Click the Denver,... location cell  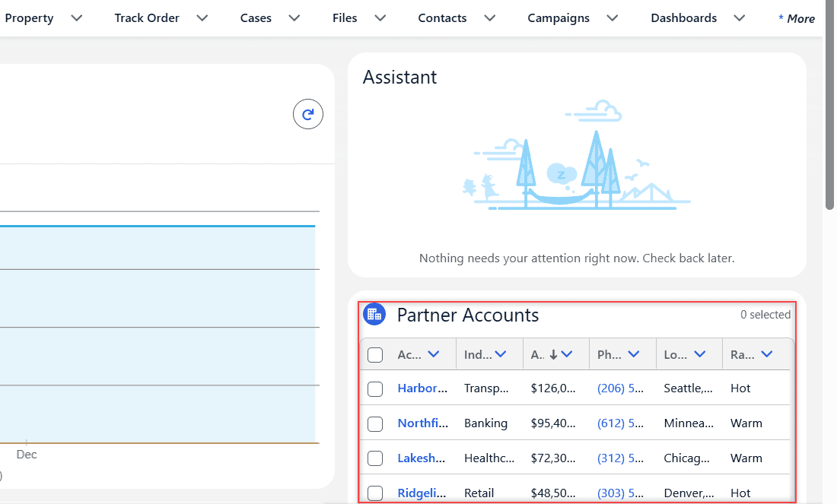point(689,493)
